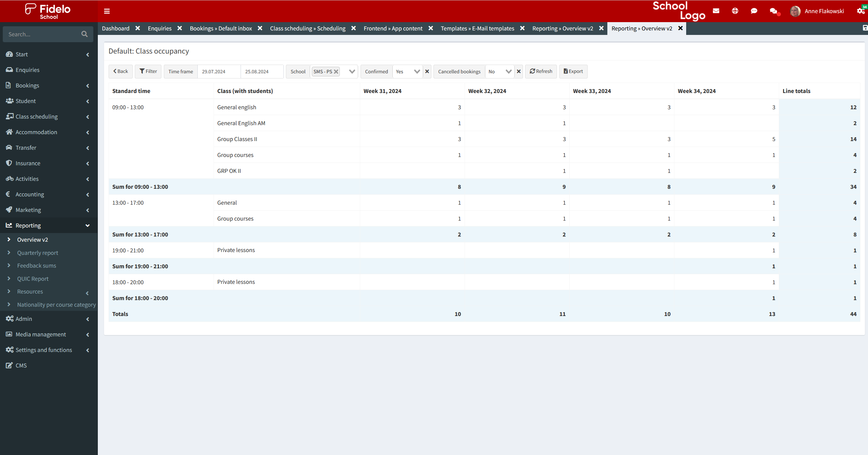Click the hamburger menu icon in header
This screenshot has height=455, width=868.
click(x=107, y=11)
